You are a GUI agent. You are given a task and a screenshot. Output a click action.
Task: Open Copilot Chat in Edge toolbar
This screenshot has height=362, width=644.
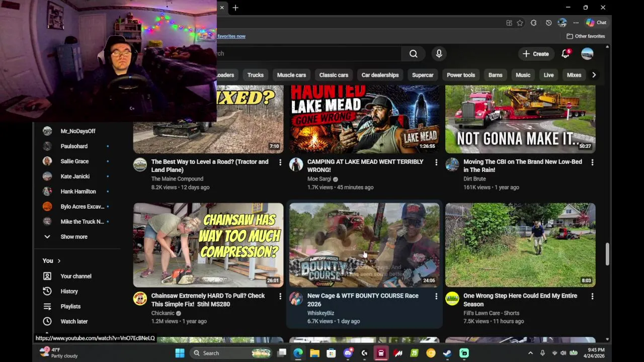tap(596, 23)
